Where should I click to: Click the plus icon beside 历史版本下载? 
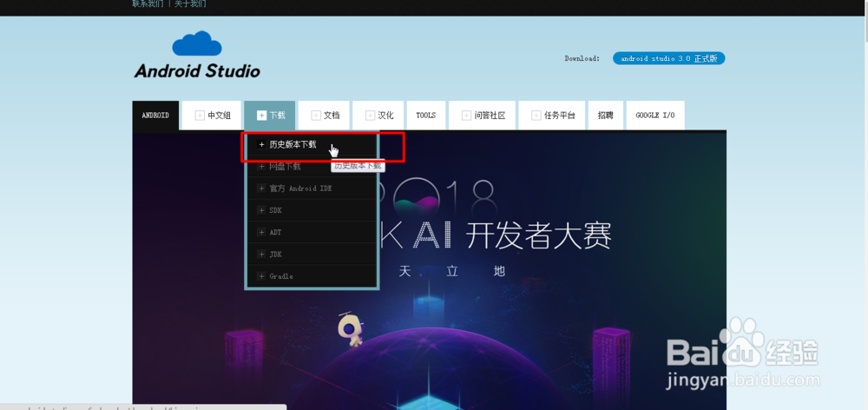pyautogui.click(x=262, y=144)
